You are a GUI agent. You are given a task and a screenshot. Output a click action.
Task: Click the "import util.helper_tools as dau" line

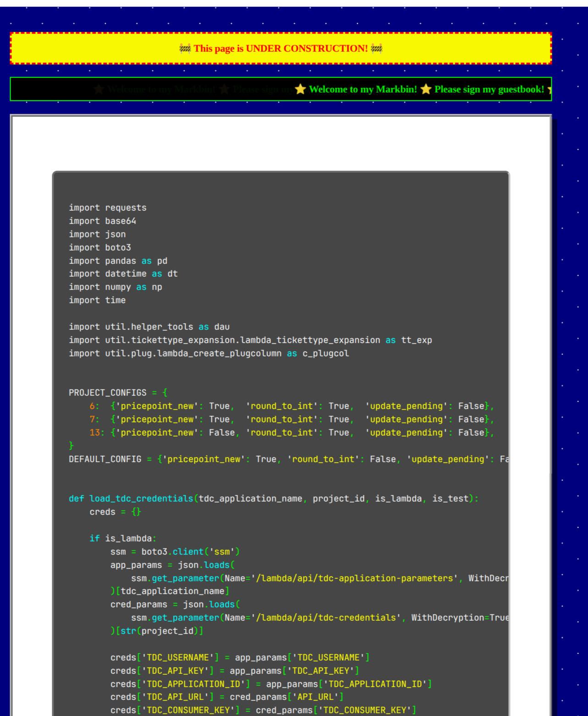(x=149, y=327)
